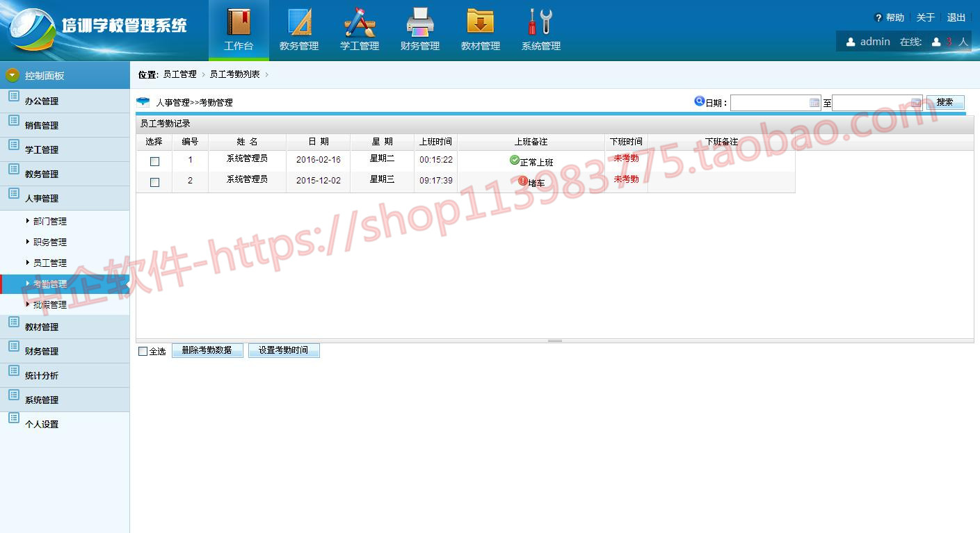Viewport: 980px width, 533px height.
Task: Click the list icon beside 系统管理 sidebar
Action: click(x=13, y=395)
